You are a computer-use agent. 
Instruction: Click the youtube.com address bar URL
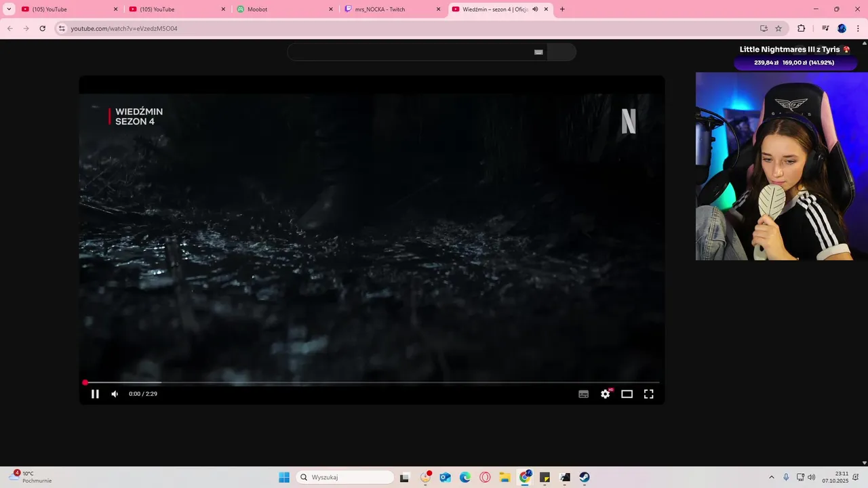(124, 28)
